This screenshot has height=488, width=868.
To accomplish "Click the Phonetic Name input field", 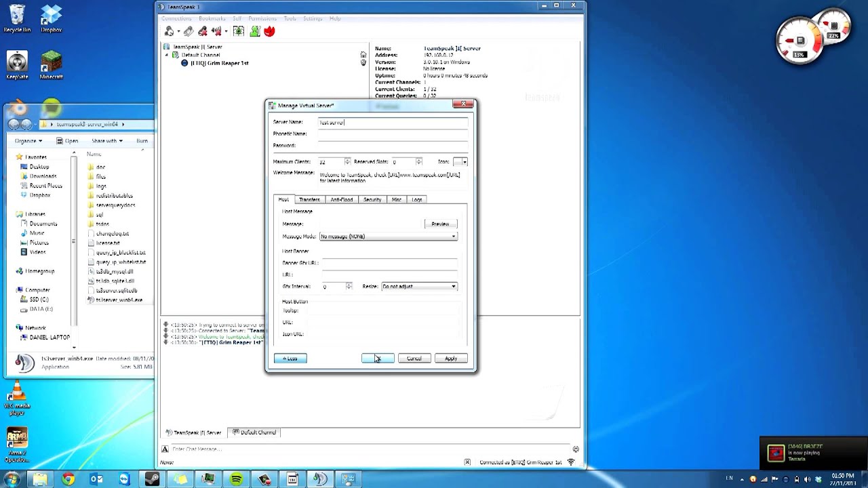I will point(393,134).
